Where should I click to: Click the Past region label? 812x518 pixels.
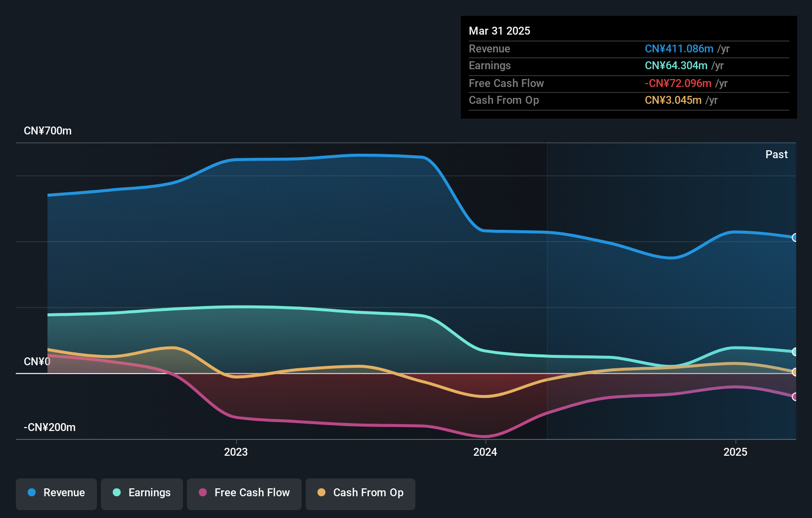tap(776, 155)
